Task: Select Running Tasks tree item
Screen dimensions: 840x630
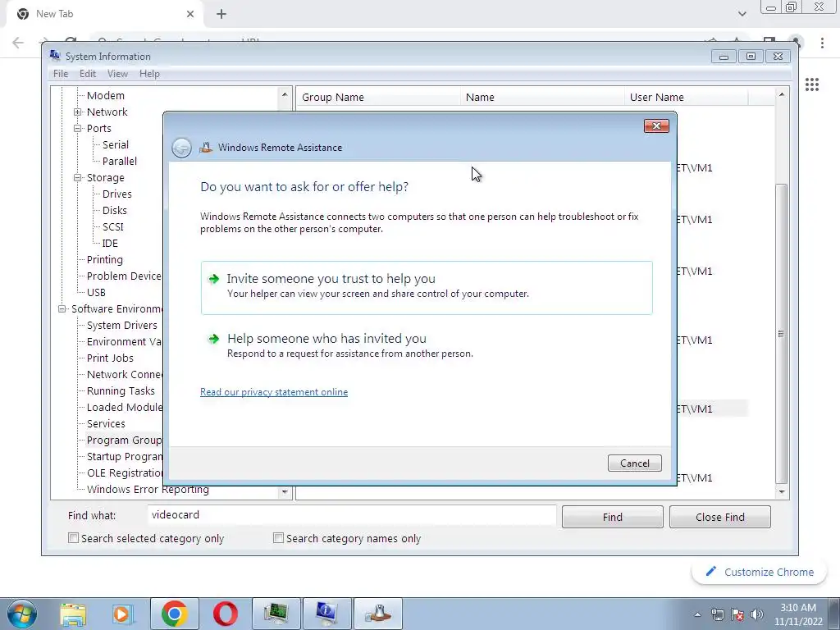Action: 121,391
